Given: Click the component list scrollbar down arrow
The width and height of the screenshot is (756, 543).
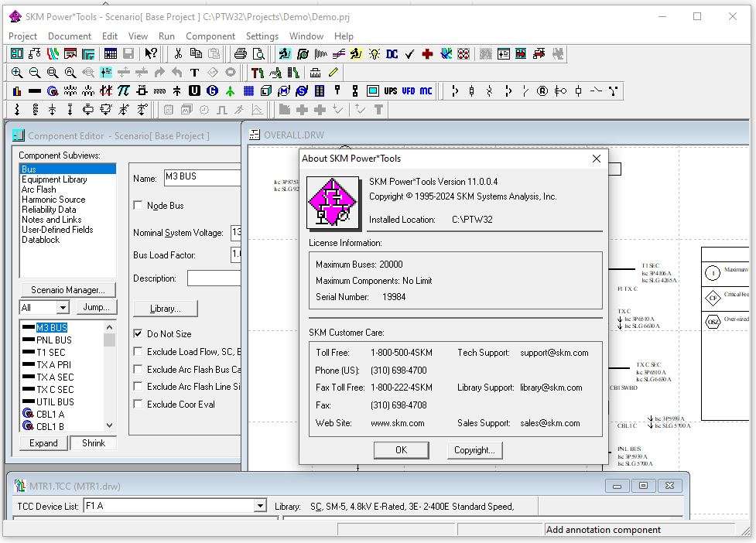Looking at the screenshot, I should (109, 425).
